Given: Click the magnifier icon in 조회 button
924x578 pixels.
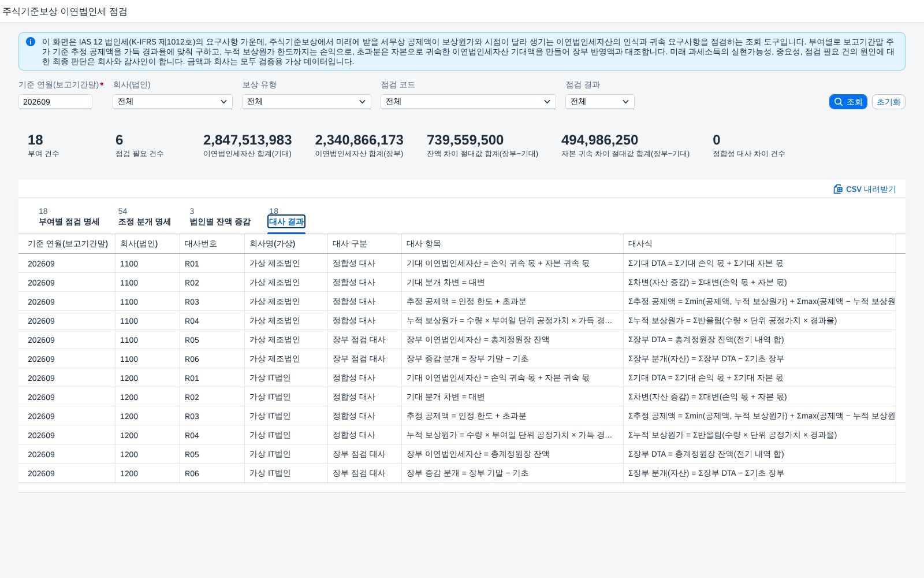Looking at the screenshot, I should coord(839,102).
